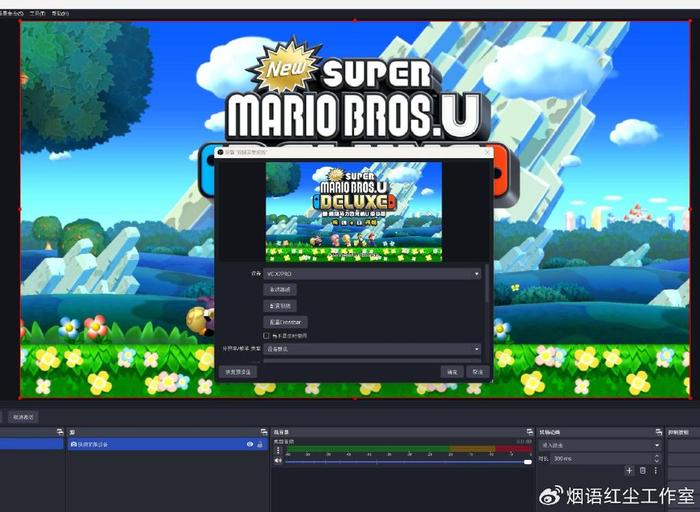The width and height of the screenshot is (700, 512).
Task: Open transition properties three-dot menu
Action: pyautogui.click(x=655, y=470)
